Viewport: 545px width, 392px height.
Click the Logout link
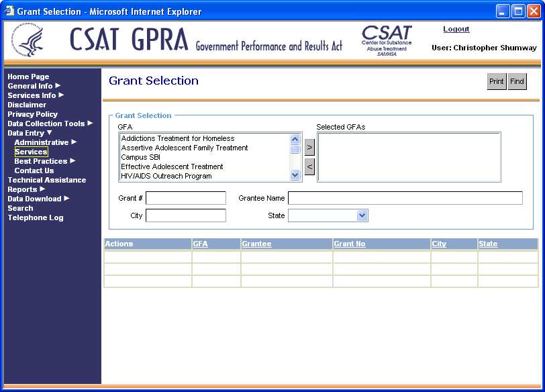pyautogui.click(x=456, y=30)
